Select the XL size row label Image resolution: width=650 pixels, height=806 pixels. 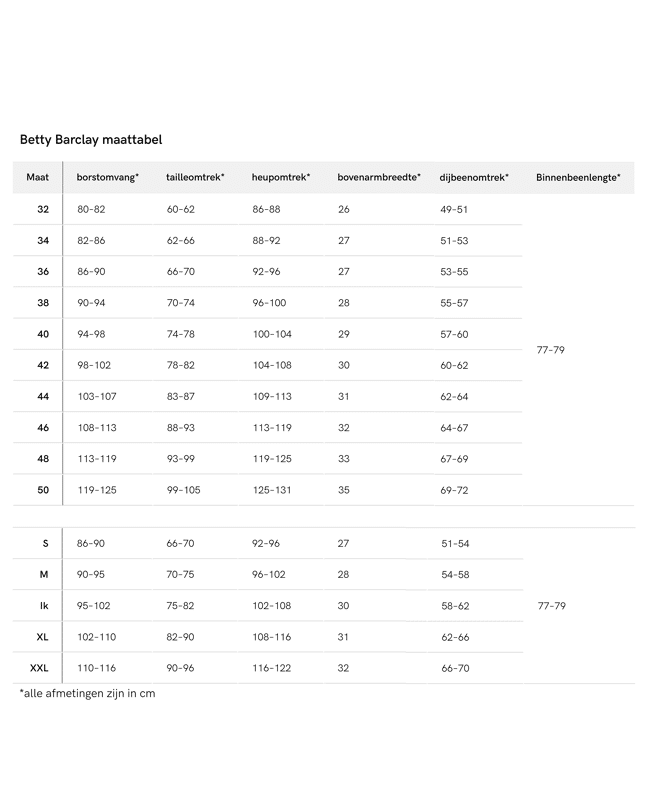42,637
